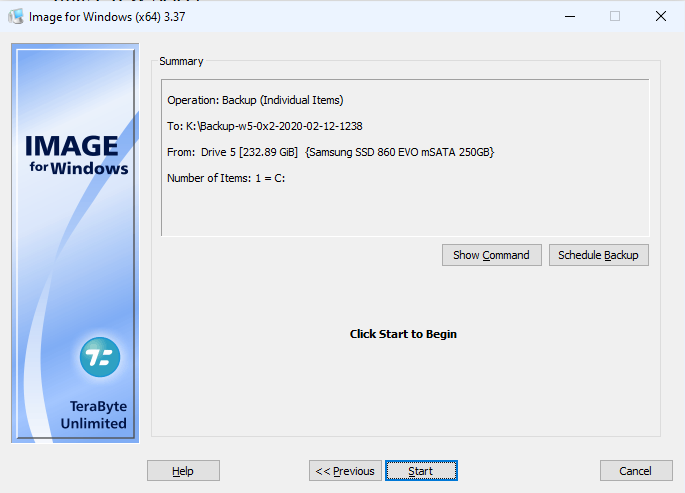Viewport: 685px width, 493px height.
Task: Close the Image for Windows window
Action: point(661,17)
